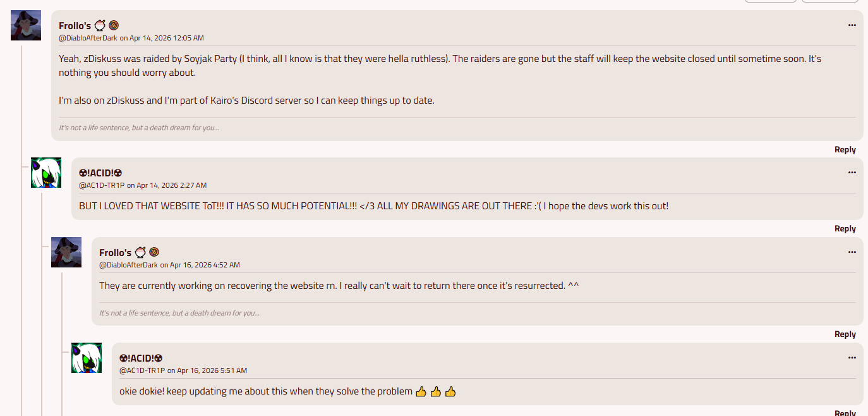Click ACID's avatar on the 5:51 AM comment

[87, 358]
